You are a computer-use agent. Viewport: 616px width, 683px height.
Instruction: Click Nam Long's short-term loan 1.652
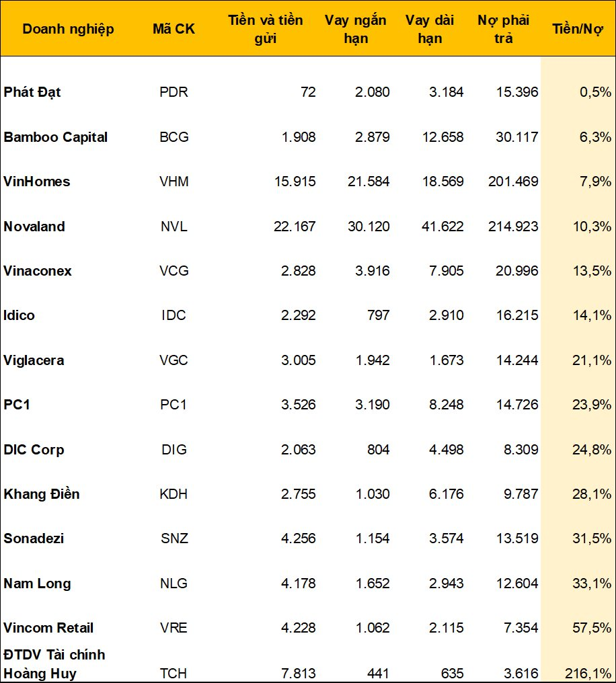(373, 584)
